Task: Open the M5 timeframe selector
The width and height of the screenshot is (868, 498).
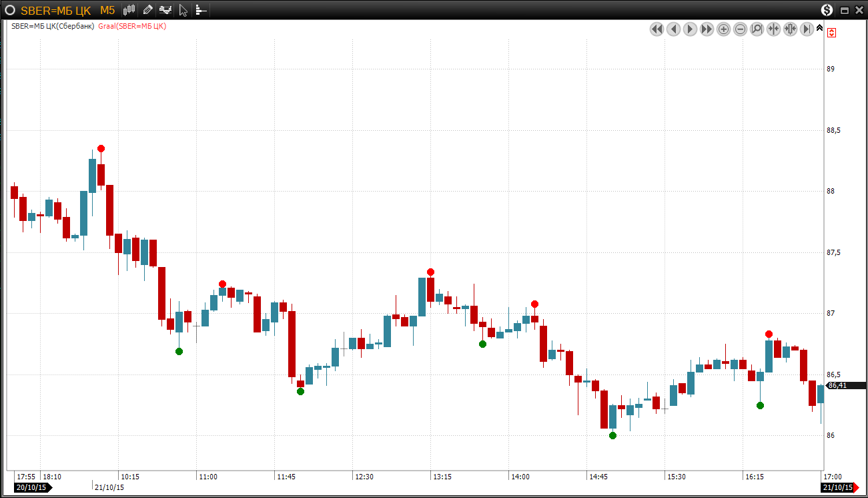Action: coord(107,10)
